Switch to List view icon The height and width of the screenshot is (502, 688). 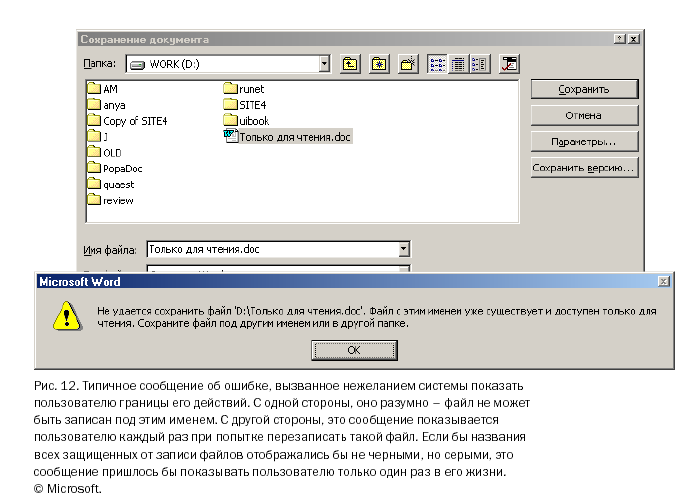click(x=437, y=65)
